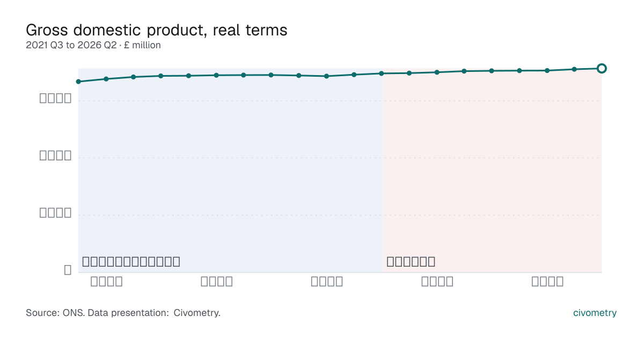Click the hollow final data point marker

tap(602, 68)
